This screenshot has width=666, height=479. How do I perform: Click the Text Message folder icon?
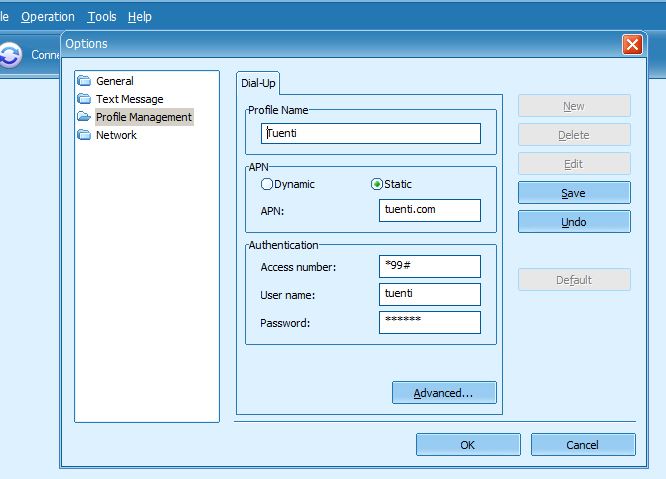pos(84,99)
